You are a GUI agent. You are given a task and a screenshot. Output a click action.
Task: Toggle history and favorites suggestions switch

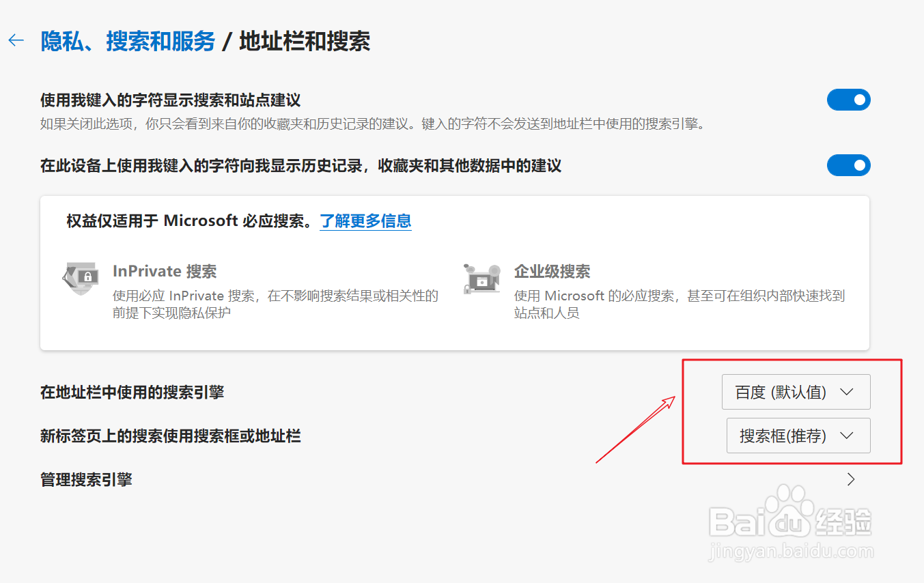[x=849, y=165]
